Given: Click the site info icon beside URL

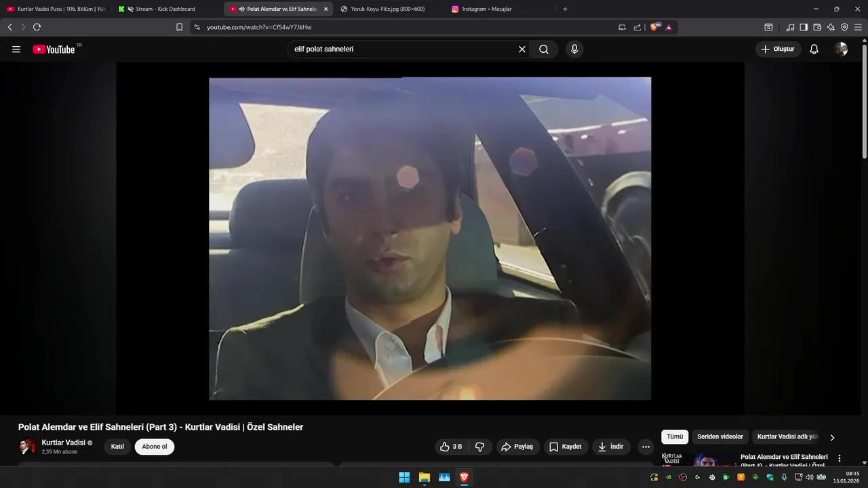Looking at the screenshot, I should coord(197,27).
